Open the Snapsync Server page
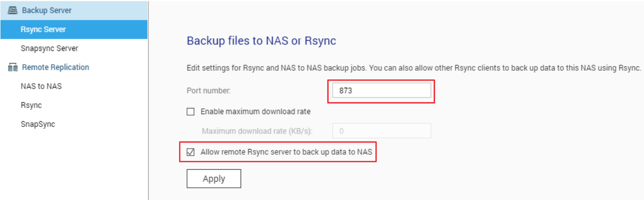Viewport: 644px width, 200px height. pos(49,48)
